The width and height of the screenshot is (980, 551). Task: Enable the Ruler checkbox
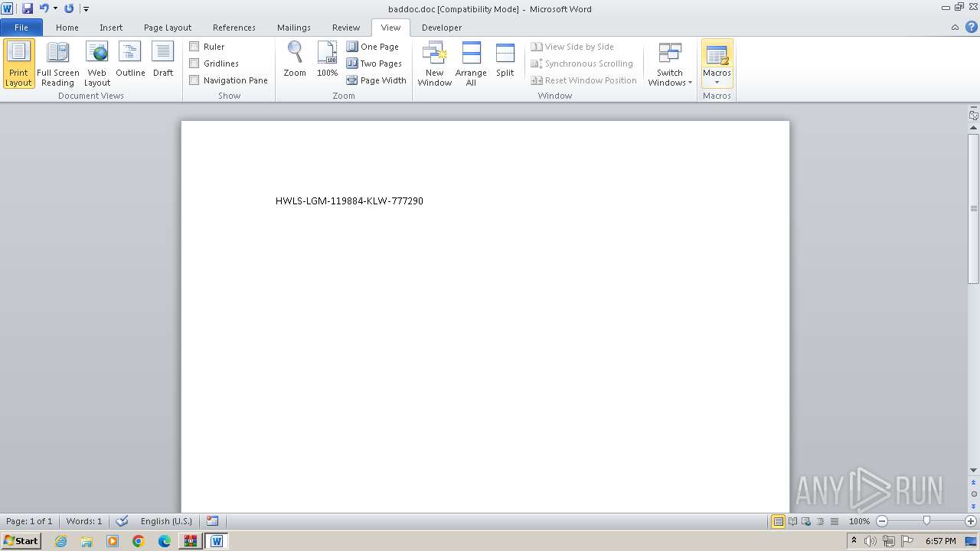194,47
